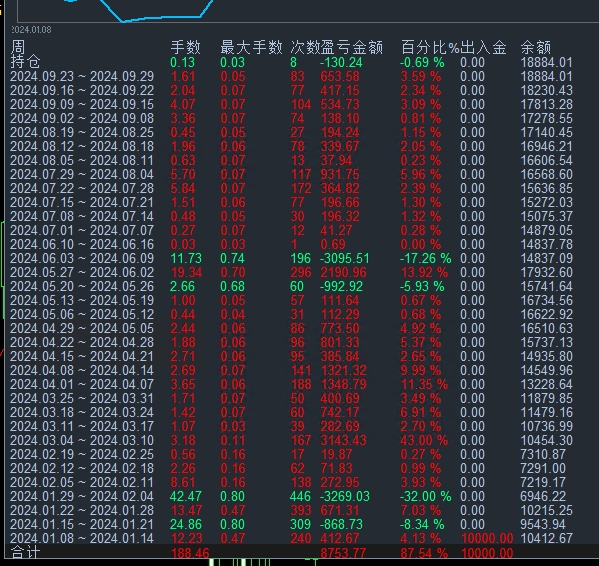Select week 2024.01.08 ~ 2024.01.14
599x566 pixels.
[x=82, y=539]
